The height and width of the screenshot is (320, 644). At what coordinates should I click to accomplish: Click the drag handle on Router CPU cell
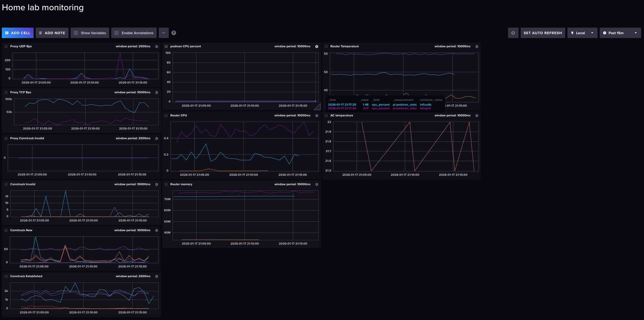(166, 115)
